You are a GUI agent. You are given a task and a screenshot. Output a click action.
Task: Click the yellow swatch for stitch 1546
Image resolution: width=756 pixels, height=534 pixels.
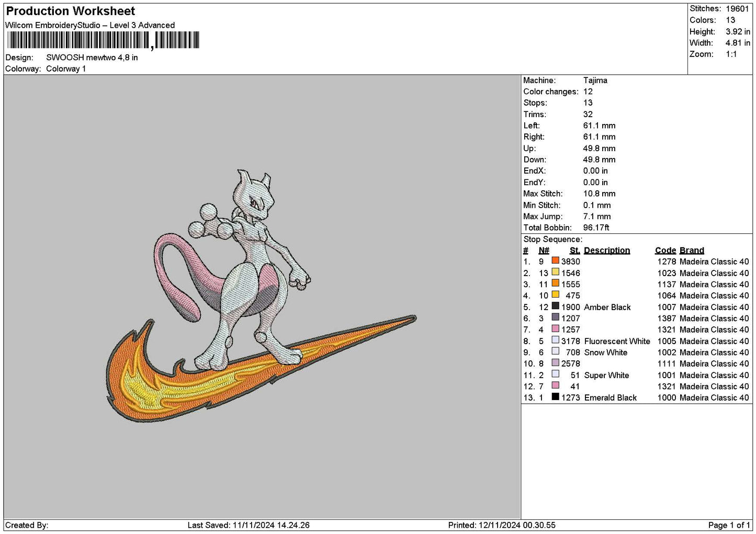click(556, 272)
